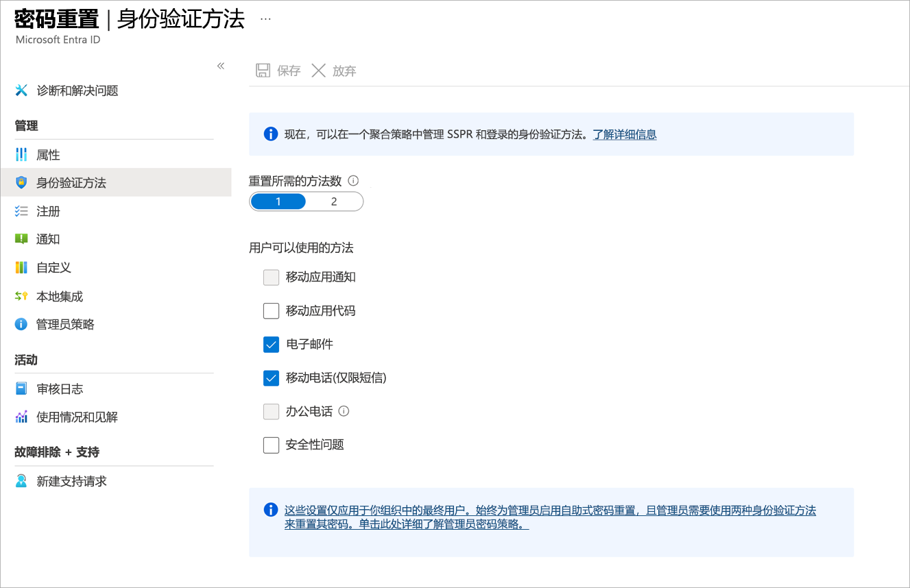Click the 诊断和解决问题 wrench icon
The width and height of the screenshot is (910, 588).
pos(21,90)
